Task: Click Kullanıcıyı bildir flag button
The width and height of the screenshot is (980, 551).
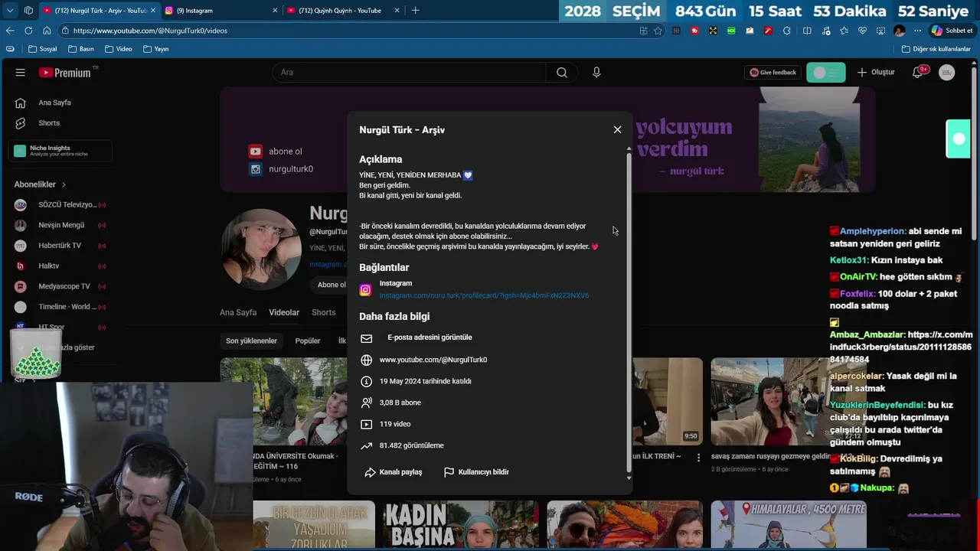Action: [x=476, y=472]
